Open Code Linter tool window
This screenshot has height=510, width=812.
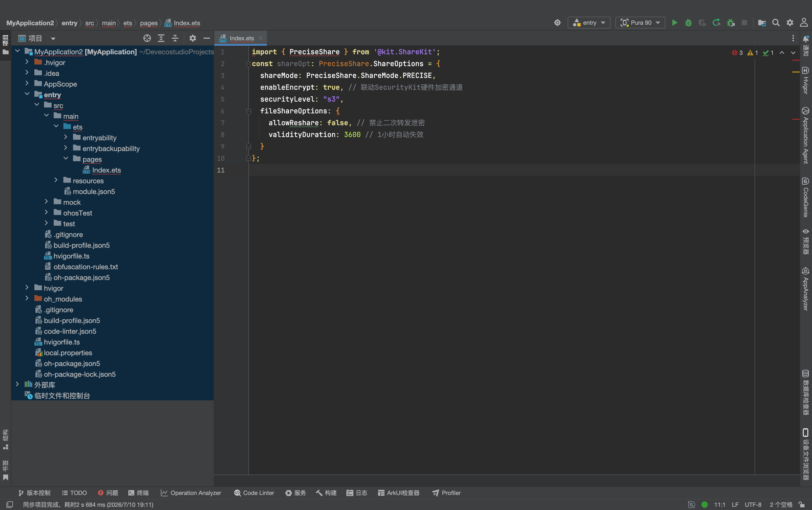tap(254, 493)
